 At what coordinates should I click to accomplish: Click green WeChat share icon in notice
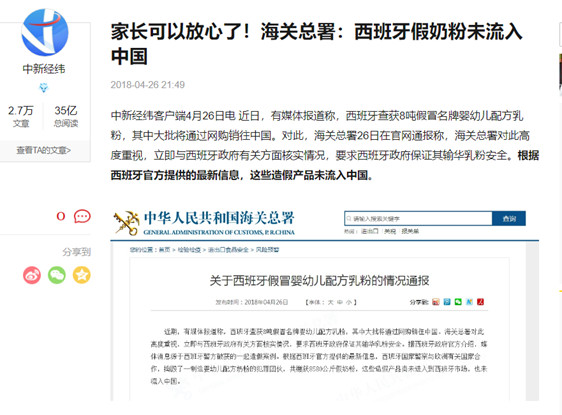[x=458, y=302]
